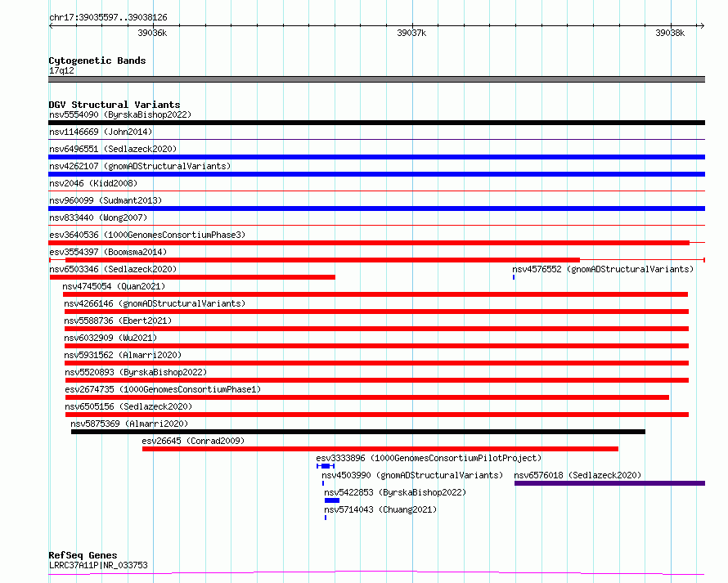728x583 pixels.
Task: Click the magenta LRRC37A11P gene line
Action: [376, 573]
